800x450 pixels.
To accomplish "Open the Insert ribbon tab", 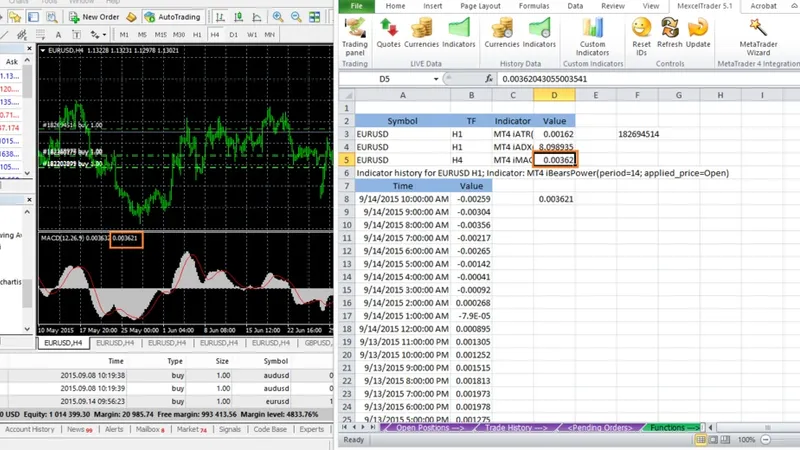I will point(433,6).
